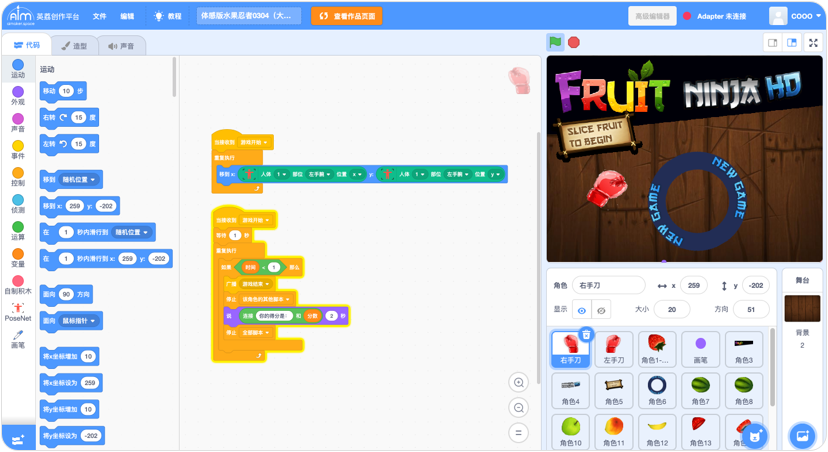Screen dimensions: 828x452
Task: Click the 高级编辑器 button
Action: click(652, 16)
